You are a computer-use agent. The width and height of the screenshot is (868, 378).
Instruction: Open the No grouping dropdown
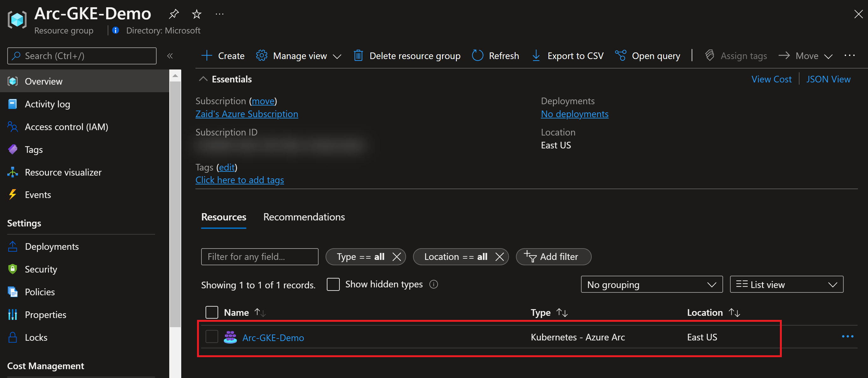point(652,285)
